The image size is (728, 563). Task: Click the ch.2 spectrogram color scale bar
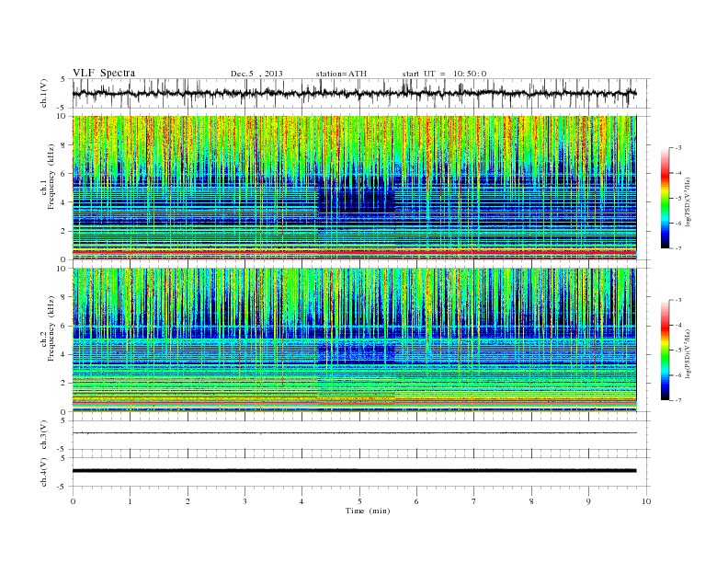pos(665,350)
